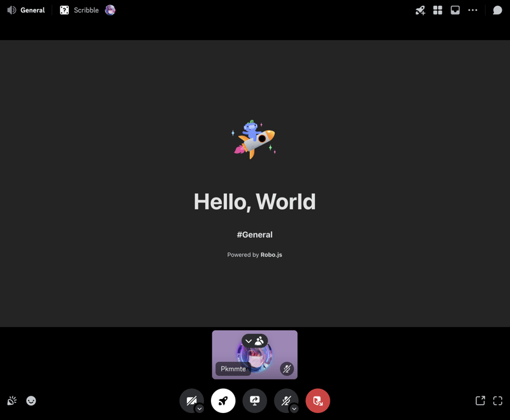
Task: Click the participant avatar beside Scribble
Action: pos(110,10)
